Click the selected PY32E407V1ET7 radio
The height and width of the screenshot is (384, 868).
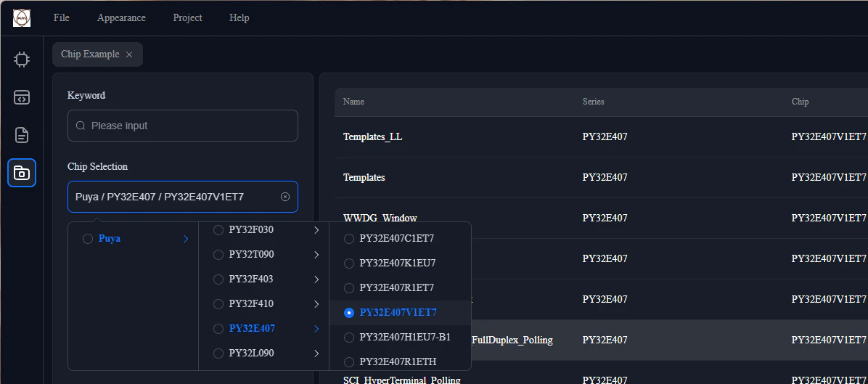tap(349, 313)
